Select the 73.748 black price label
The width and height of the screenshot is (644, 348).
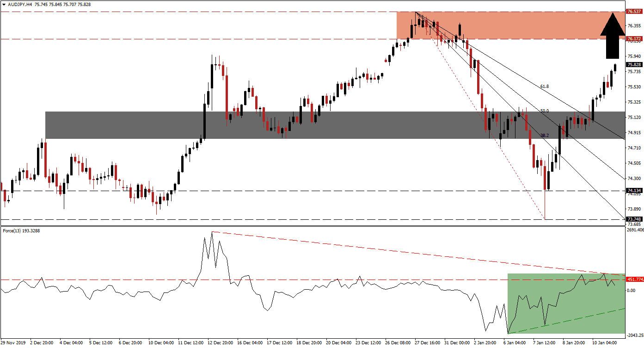pyautogui.click(x=633, y=219)
